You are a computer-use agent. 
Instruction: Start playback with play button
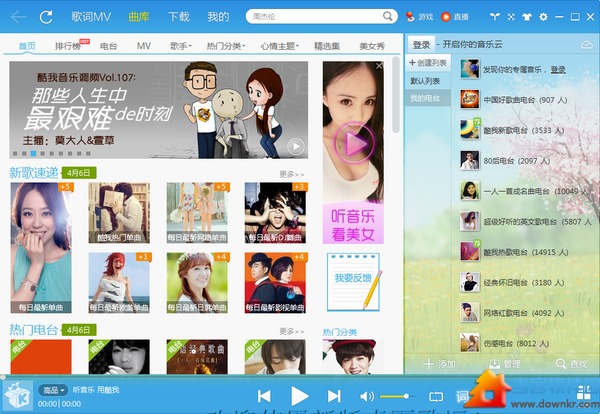point(299,396)
